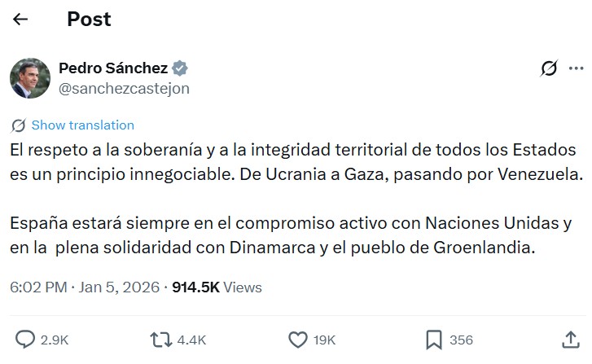Click the 914.5K Views count
Image resolution: width=592 pixels, height=364 pixels.
pos(217,287)
